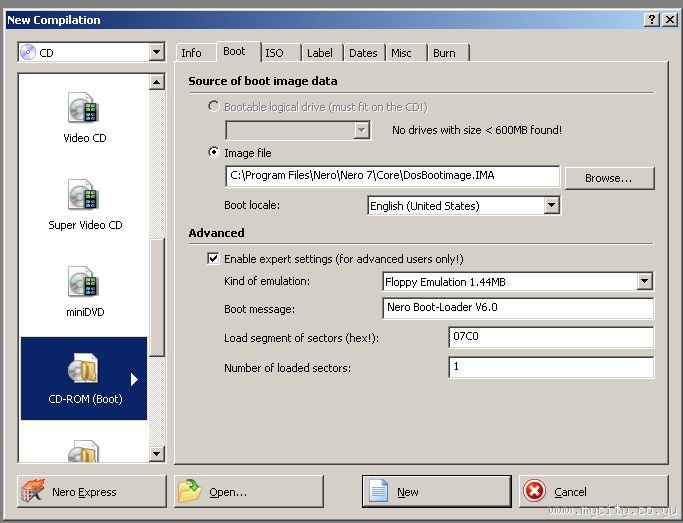Select the CD-ROM (Boot) compilation icon

[84, 368]
